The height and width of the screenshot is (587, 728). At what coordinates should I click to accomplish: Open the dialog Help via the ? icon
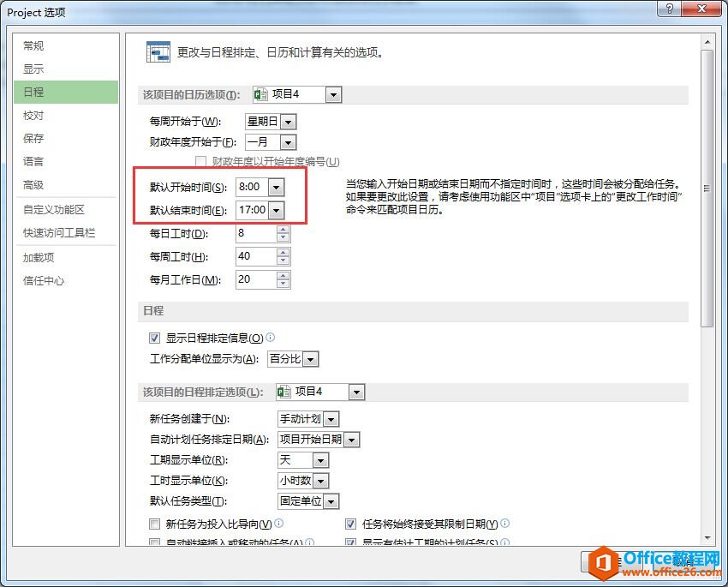[670, 9]
